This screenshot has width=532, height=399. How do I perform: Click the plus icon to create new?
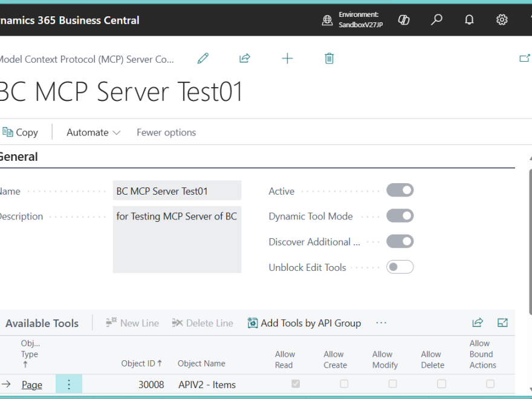coord(287,59)
